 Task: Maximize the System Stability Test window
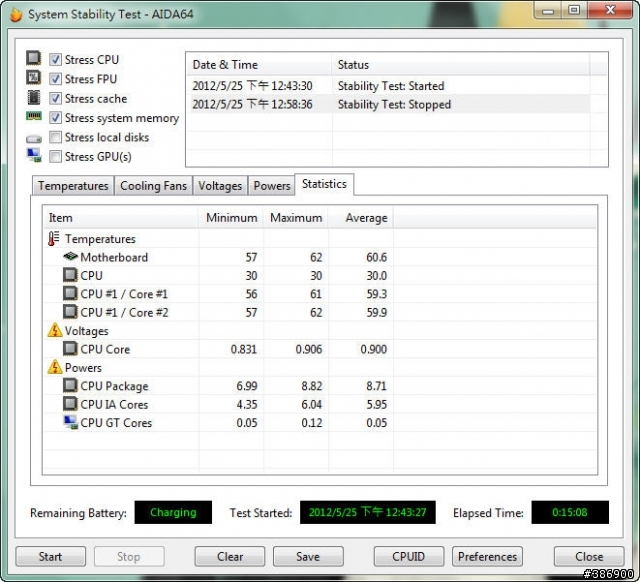click(x=574, y=10)
